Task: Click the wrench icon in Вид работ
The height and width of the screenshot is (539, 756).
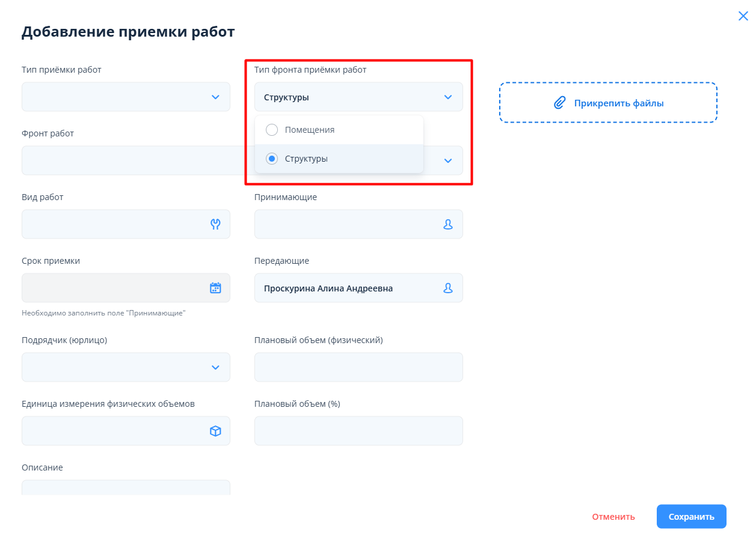Action: pos(215,224)
